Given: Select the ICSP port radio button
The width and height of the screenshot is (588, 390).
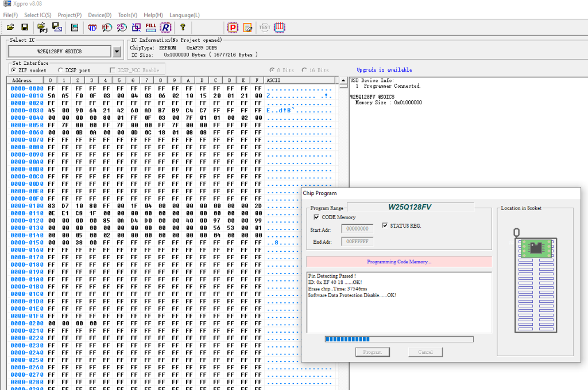Looking at the screenshot, I should pyautogui.click(x=61, y=70).
